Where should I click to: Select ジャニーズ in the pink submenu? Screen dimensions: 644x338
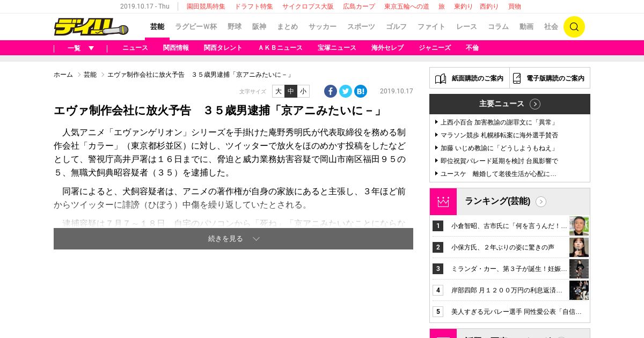435,48
